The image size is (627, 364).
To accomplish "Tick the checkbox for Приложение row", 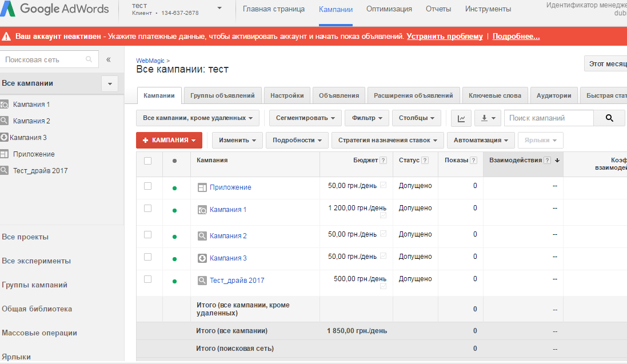I will click(x=148, y=186).
